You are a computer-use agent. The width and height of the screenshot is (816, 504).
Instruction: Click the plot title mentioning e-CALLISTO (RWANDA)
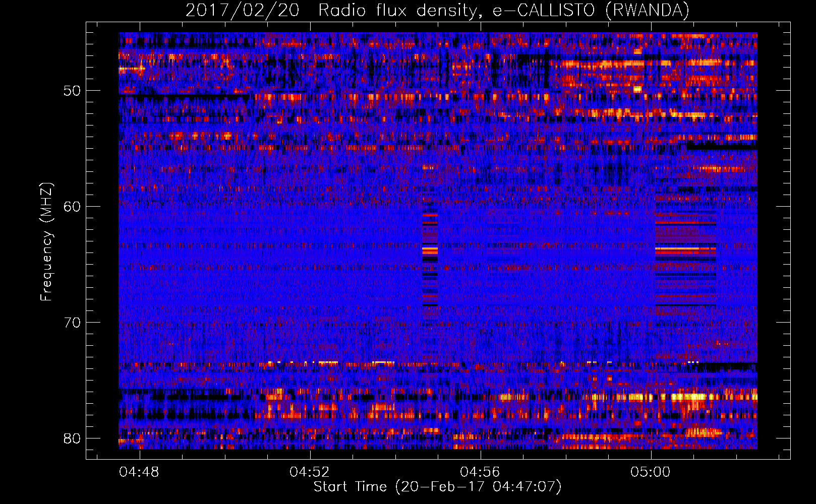(437, 11)
